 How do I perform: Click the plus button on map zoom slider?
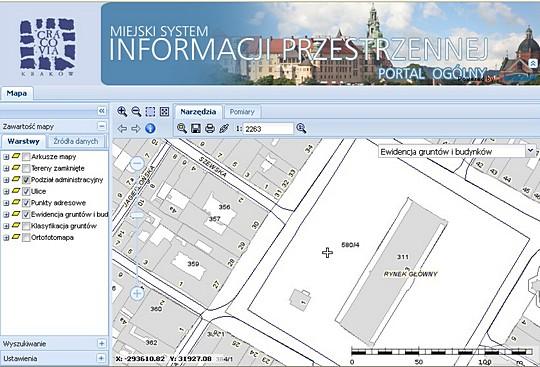click(137, 293)
